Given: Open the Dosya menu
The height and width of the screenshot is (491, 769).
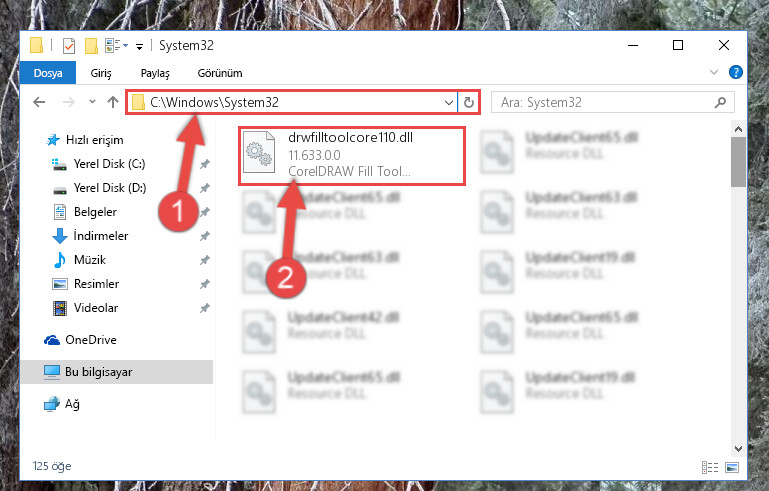Looking at the screenshot, I should pyautogui.click(x=48, y=73).
